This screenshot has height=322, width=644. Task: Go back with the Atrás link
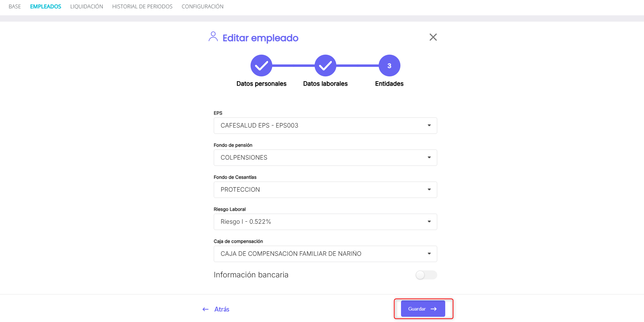pyautogui.click(x=222, y=309)
